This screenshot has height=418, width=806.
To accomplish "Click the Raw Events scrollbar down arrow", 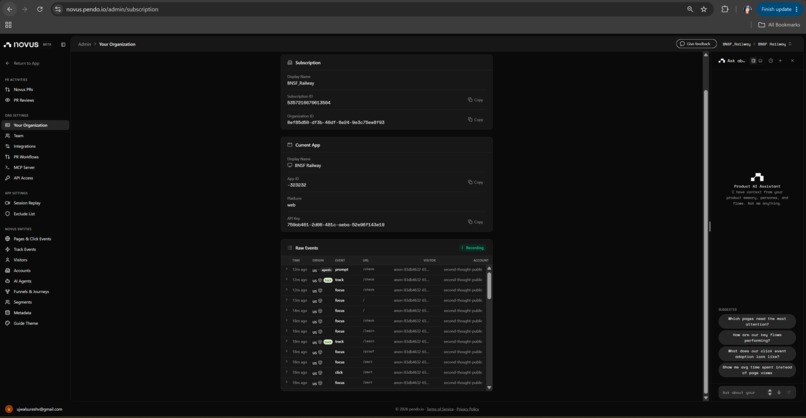I will coord(489,388).
